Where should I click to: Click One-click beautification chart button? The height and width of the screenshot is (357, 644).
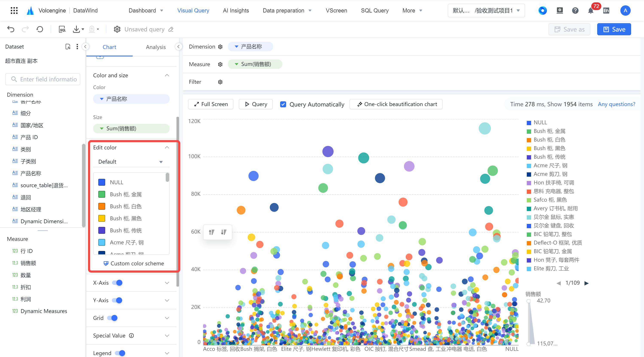[x=396, y=104]
